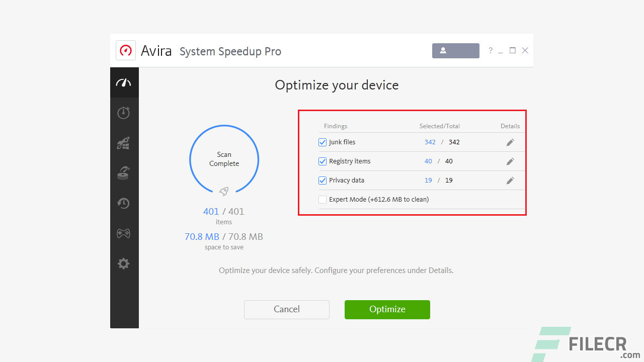Click the "Optimize your device" heading

pyautogui.click(x=337, y=85)
